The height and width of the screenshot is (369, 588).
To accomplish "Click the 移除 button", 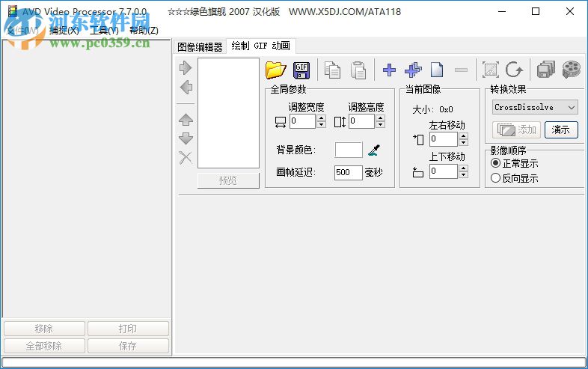I will pos(44,329).
